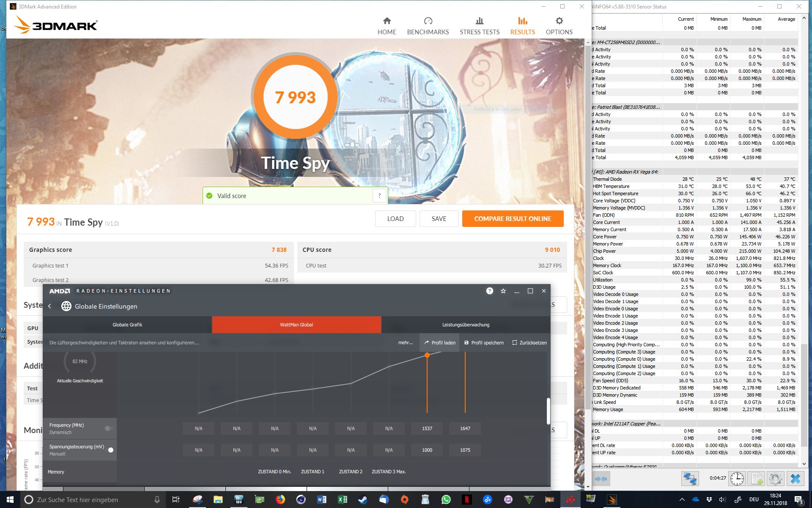The height and width of the screenshot is (508, 812).
Task: Expand the 'mehr...' description text
Action: 405,342
